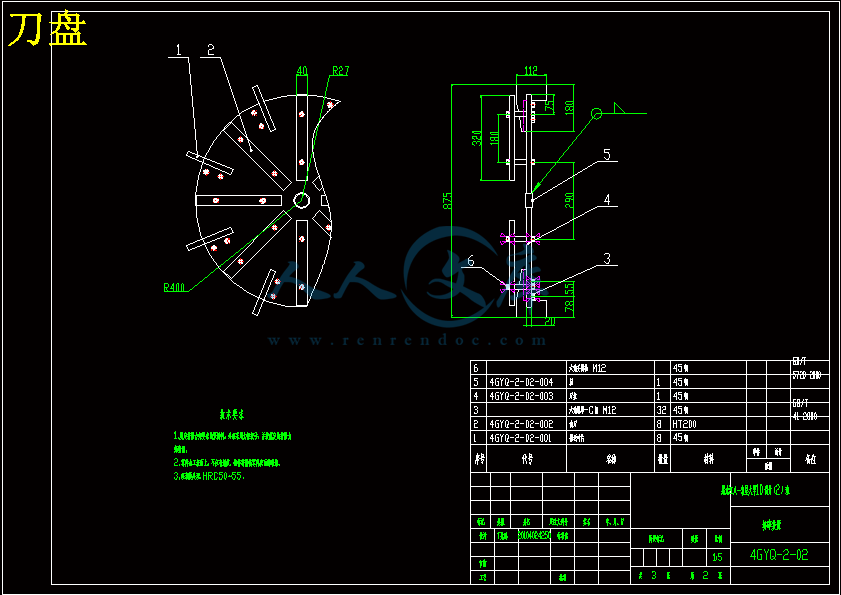Select the 40 width dimension
The image size is (841, 595).
coord(302,70)
